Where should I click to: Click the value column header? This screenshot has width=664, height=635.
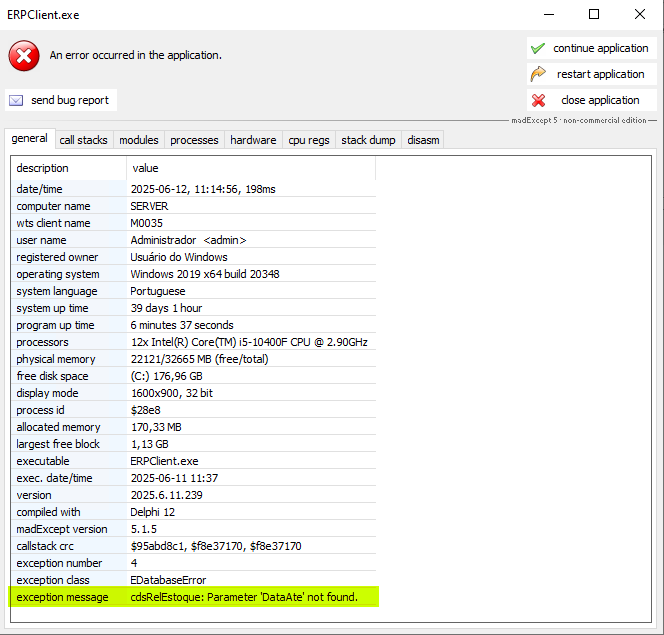point(250,168)
